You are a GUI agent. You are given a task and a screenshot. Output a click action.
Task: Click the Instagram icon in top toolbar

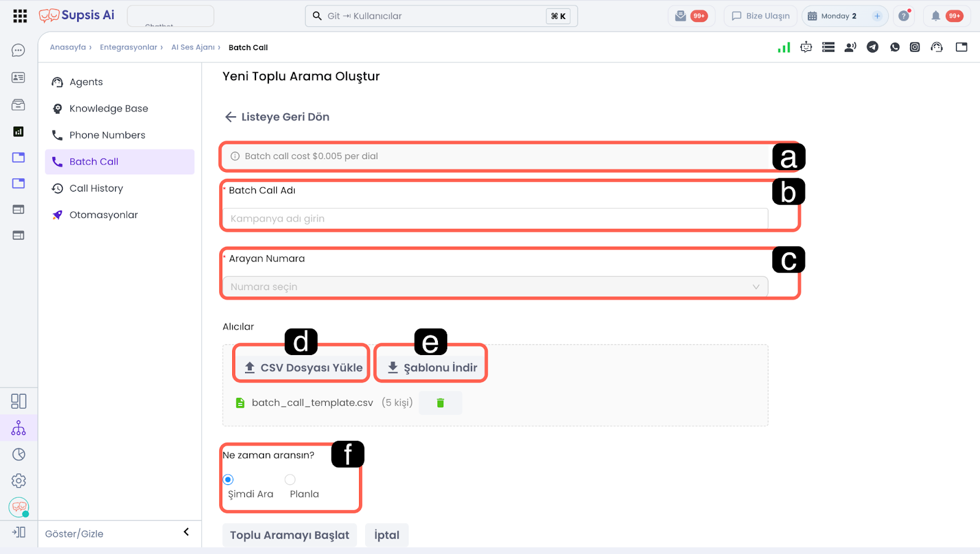point(914,47)
